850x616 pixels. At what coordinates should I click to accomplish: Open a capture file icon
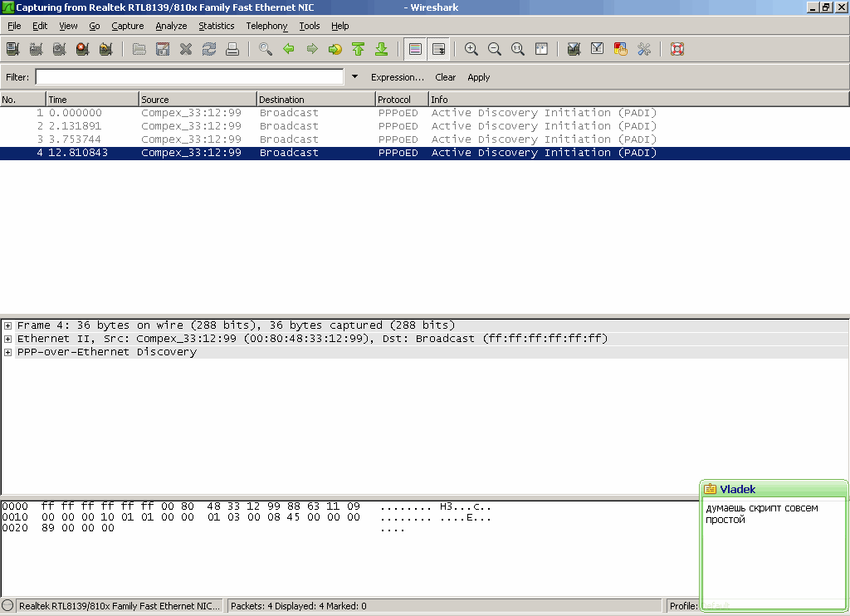[139, 49]
